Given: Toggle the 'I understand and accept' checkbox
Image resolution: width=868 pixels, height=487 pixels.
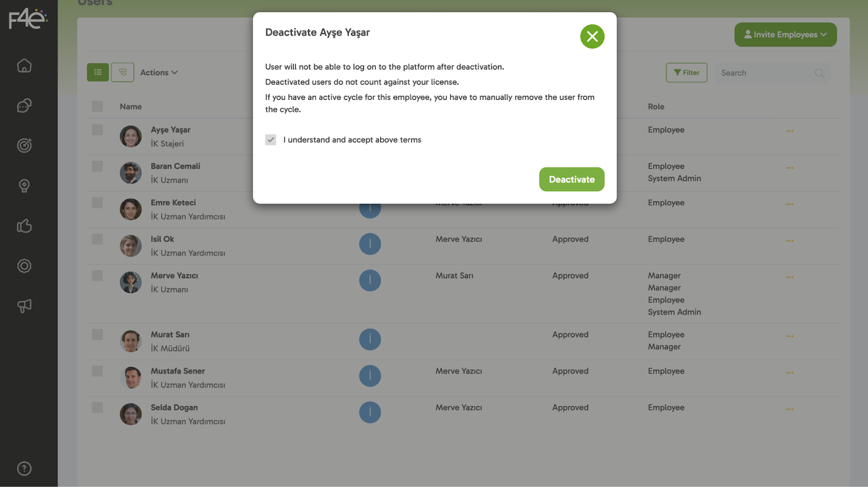Looking at the screenshot, I should tap(271, 140).
